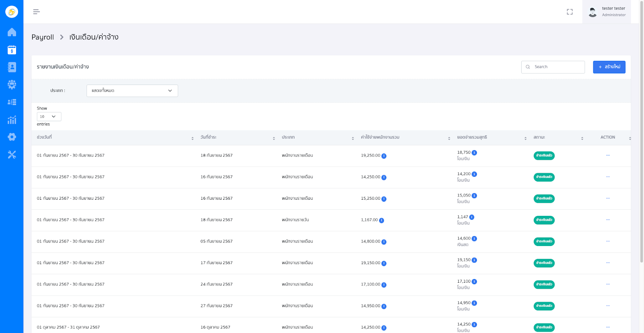This screenshot has width=644, height=333.
Task: Open action menu for 19,150.00 row
Action: tap(608, 263)
